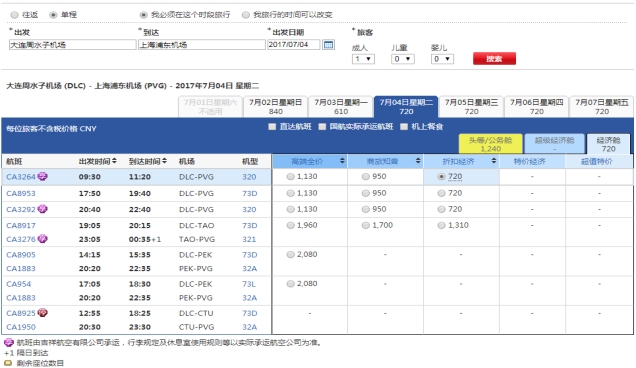The image size is (636, 368).
Task: Select the 720 fare for flight CA3264
Action: (441, 177)
